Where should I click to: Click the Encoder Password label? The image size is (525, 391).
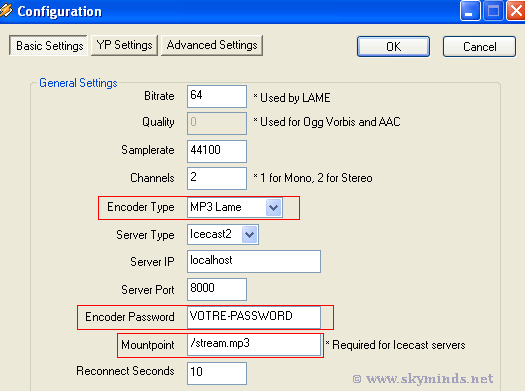pyautogui.click(x=130, y=317)
